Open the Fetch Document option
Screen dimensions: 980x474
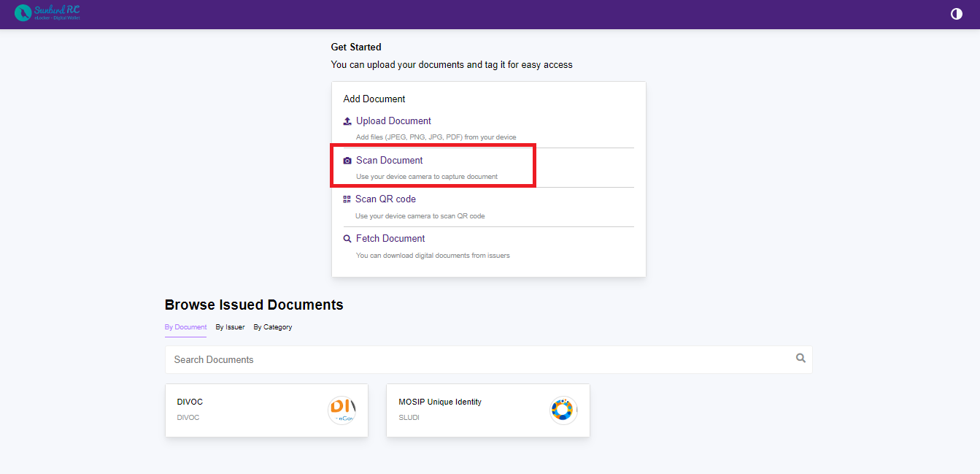(x=390, y=239)
